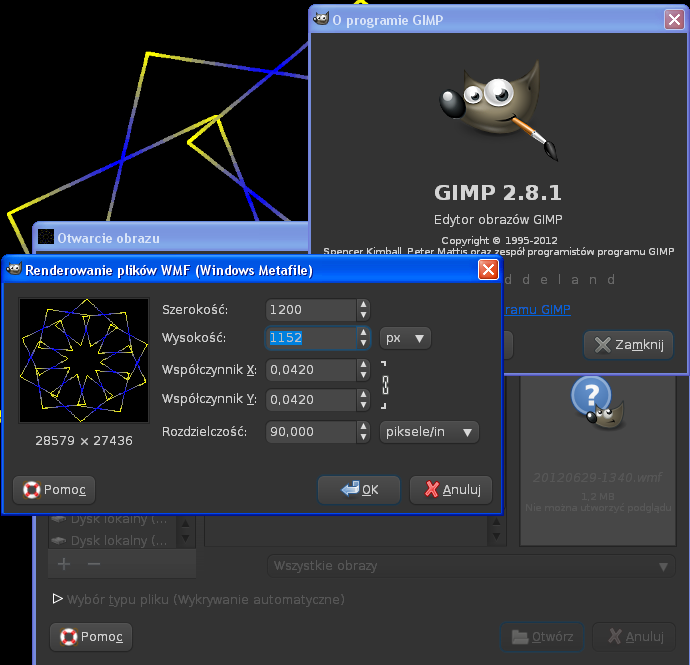Click Wilber icon in WMF dialog title bar

[x=13, y=269]
